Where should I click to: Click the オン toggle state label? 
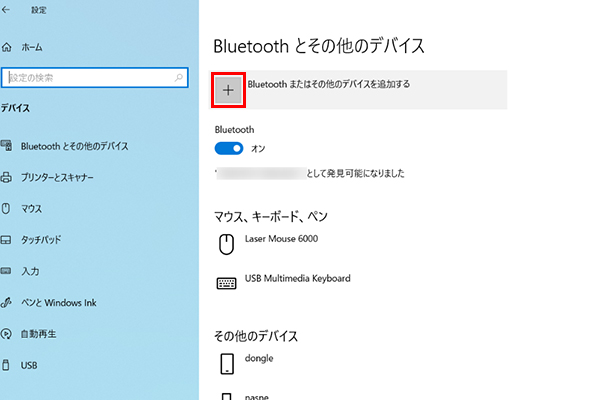258,149
